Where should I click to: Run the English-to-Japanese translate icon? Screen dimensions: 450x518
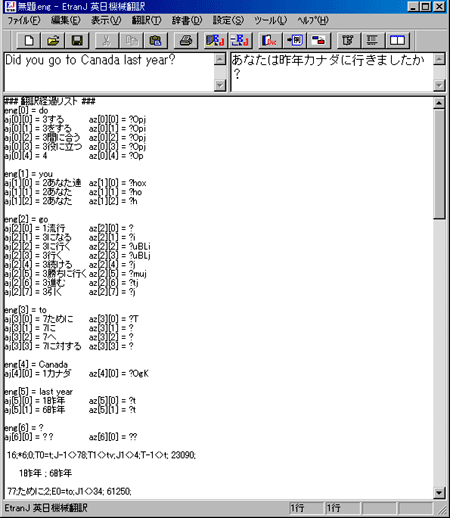(x=216, y=41)
